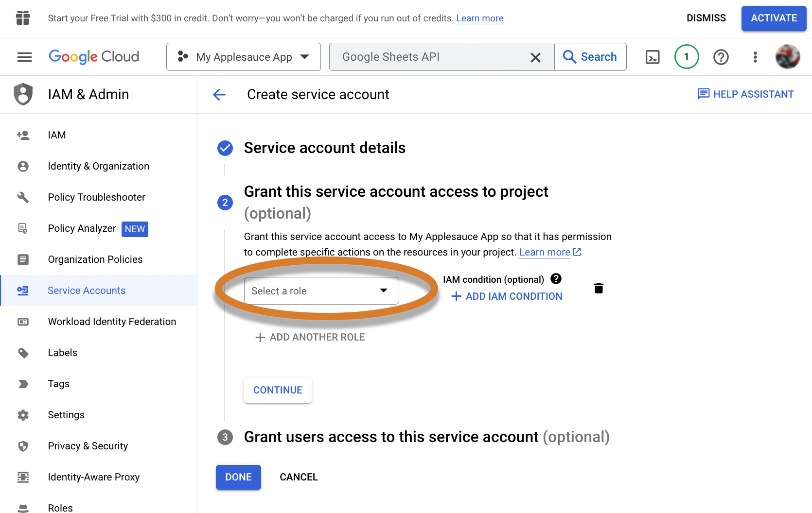Open the notifications badge showing 1
Viewport: 812px width, 513px height.
click(687, 57)
